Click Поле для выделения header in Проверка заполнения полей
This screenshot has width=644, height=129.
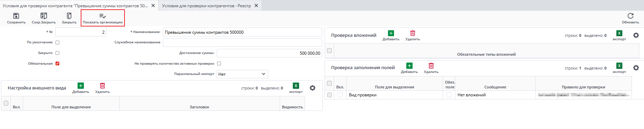click(394, 87)
